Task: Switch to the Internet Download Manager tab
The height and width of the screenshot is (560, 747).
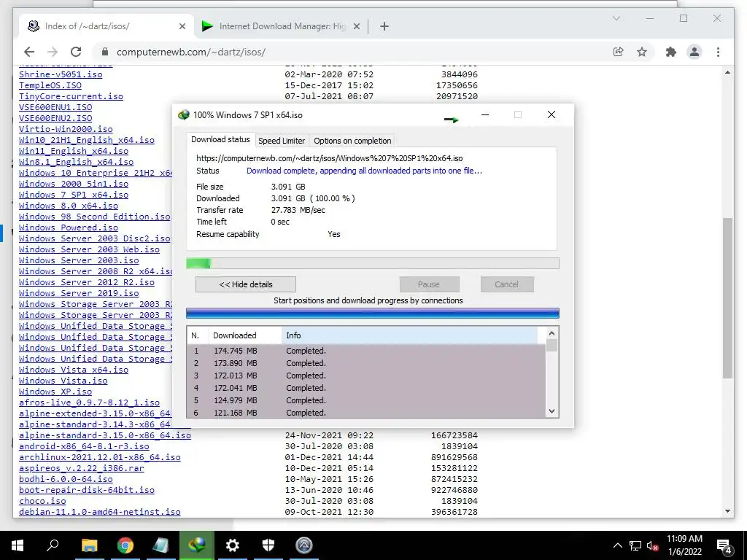Action: pos(281,26)
